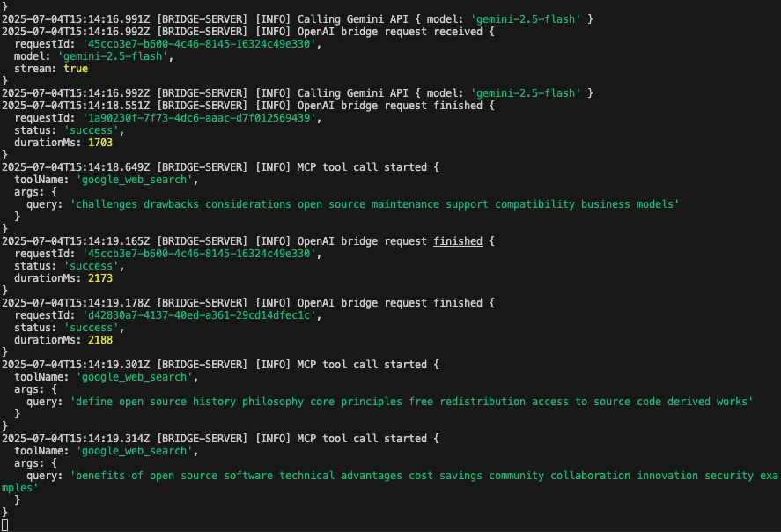Click the query text beginning "challenges drawbacks"
Viewport: 781px width, 532px height.
click(x=375, y=203)
